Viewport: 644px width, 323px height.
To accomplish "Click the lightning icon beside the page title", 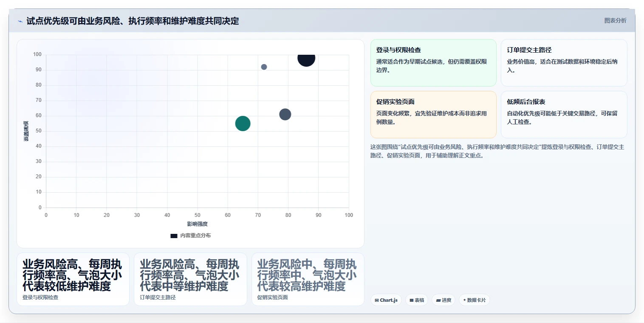I will [x=20, y=21].
